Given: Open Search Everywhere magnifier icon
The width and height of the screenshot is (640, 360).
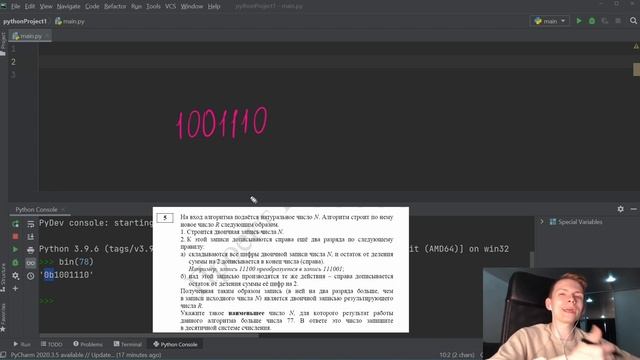Looking at the screenshot, I should click(633, 20).
